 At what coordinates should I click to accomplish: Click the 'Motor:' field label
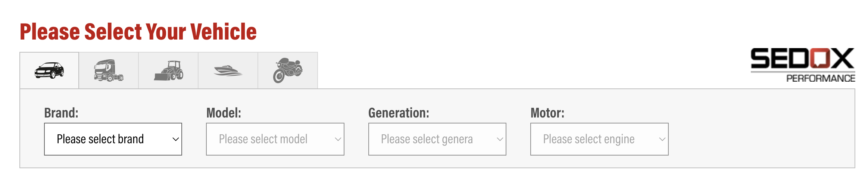tap(547, 113)
